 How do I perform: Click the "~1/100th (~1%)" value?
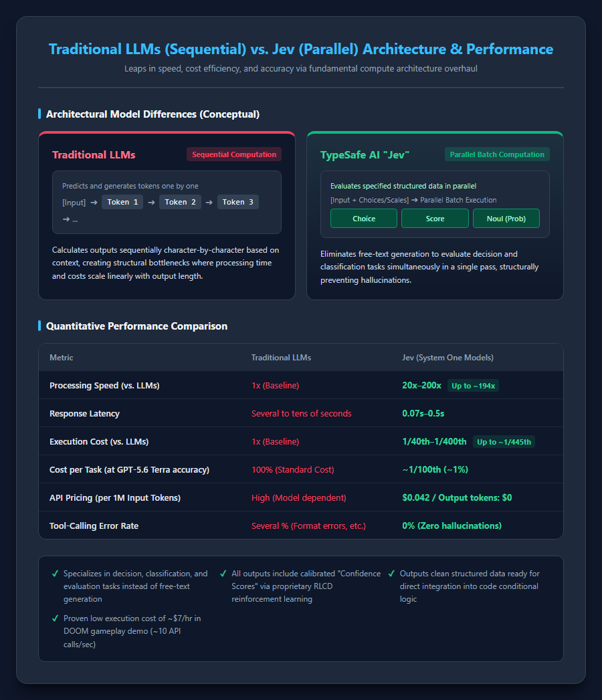(x=435, y=469)
